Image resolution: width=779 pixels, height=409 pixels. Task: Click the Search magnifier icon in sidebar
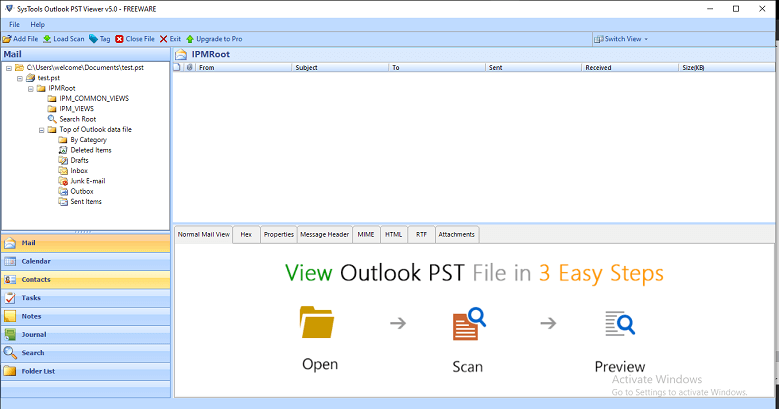10,353
